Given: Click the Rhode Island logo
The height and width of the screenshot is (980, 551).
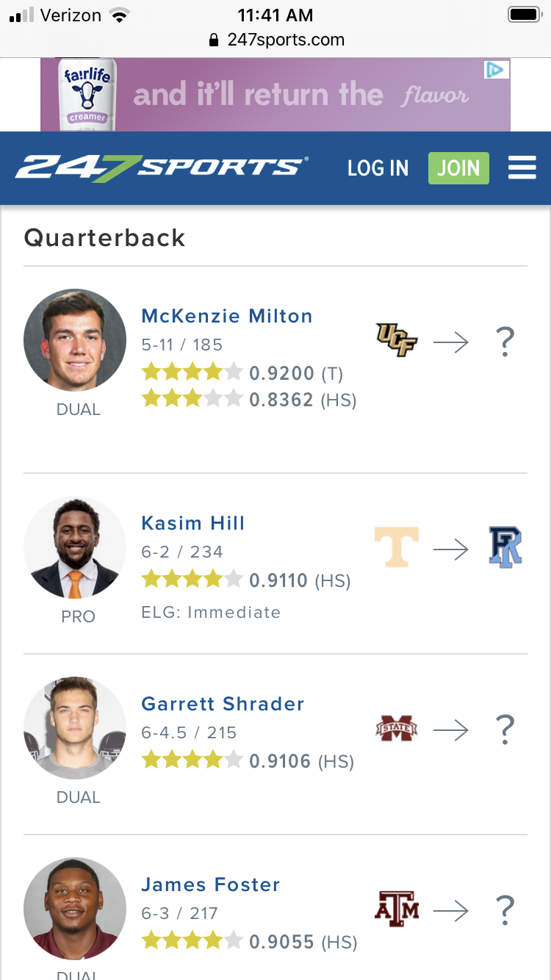Looking at the screenshot, I should tap(505, 548).
